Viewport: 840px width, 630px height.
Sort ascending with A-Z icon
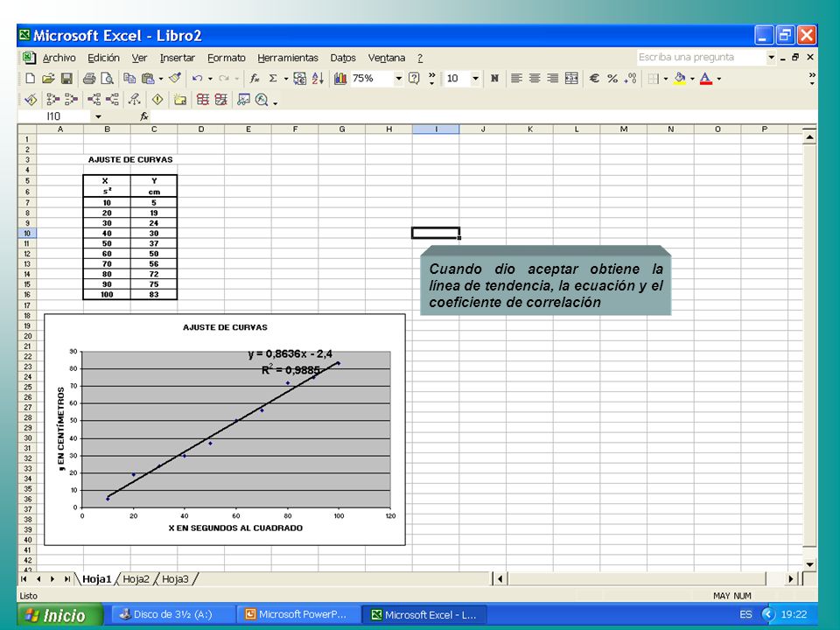click(x=318, y=79)
